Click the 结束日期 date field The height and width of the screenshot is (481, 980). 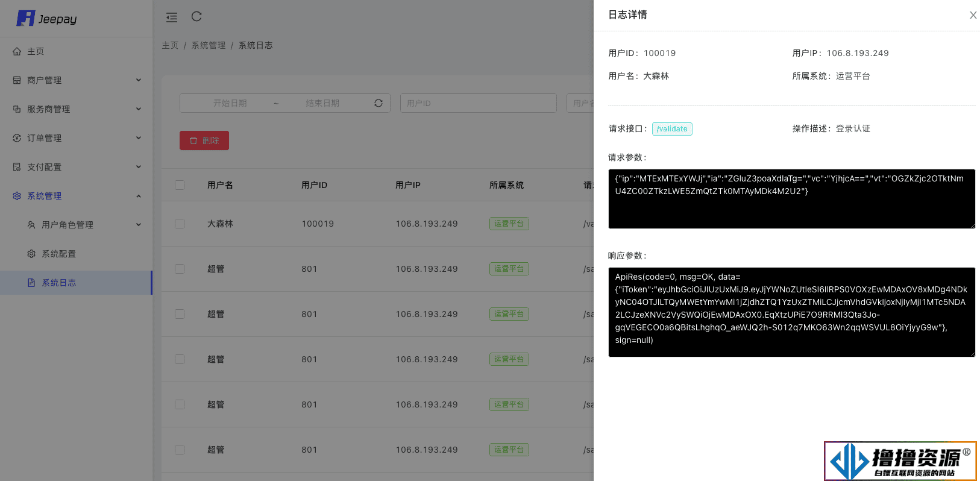point(322,103)
